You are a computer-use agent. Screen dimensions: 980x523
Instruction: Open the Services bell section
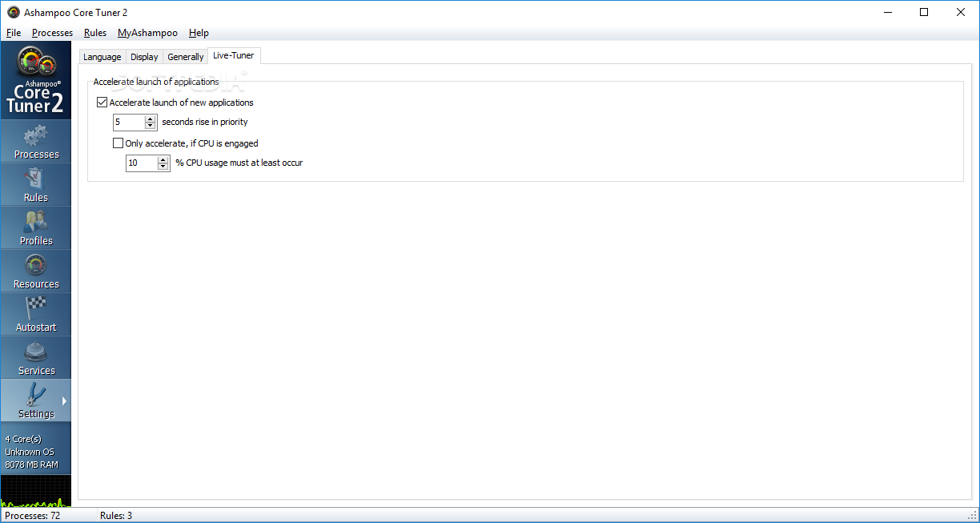click(36, 358)
